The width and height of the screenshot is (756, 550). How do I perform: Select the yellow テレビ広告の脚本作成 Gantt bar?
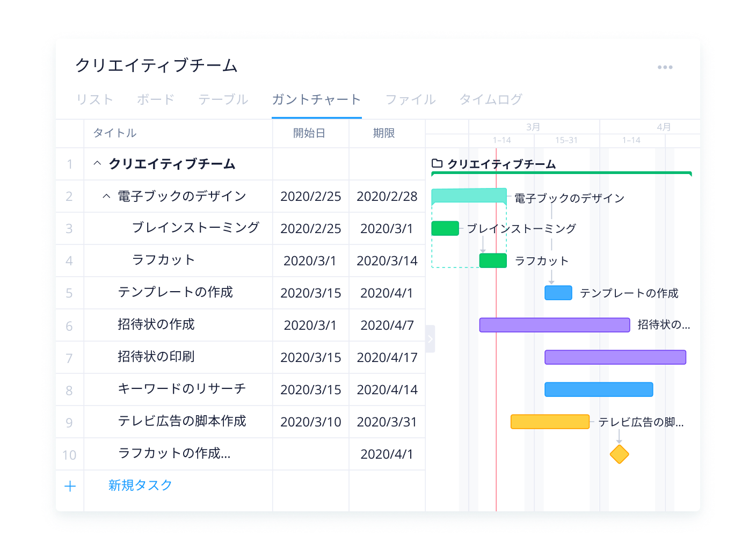(x=550, y=422)
